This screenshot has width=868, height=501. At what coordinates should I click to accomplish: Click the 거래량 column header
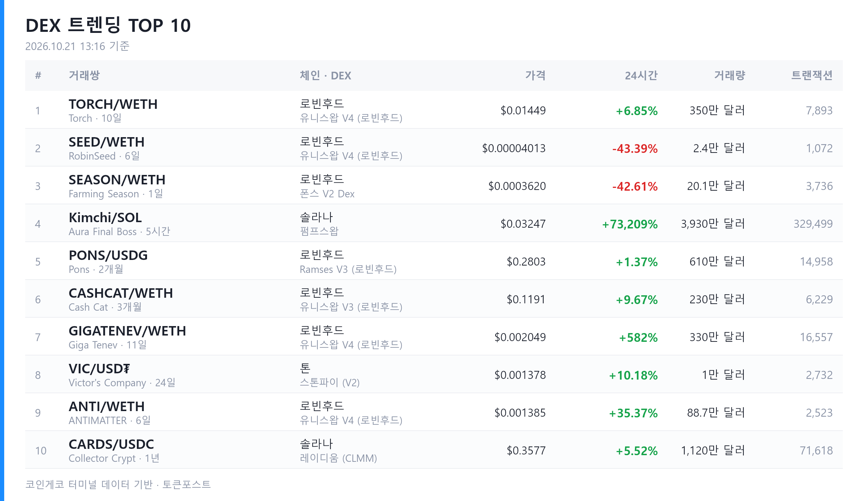730,75
